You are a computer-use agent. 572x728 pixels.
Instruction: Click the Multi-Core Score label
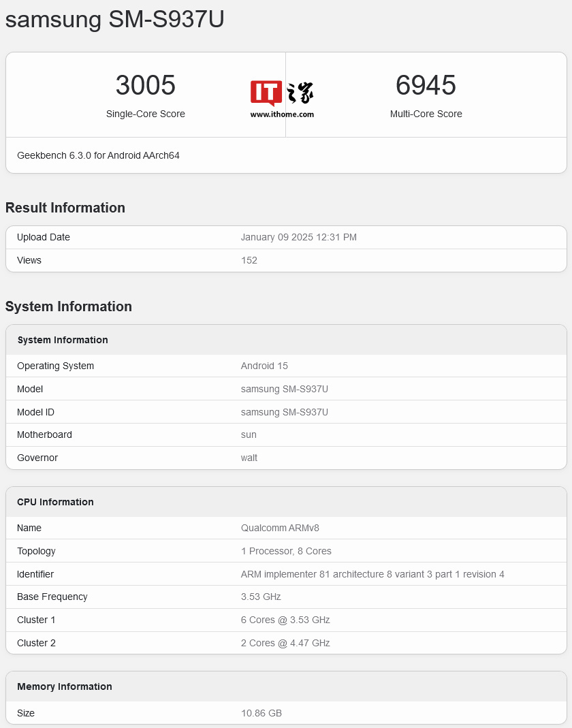[x=426, y=114]
